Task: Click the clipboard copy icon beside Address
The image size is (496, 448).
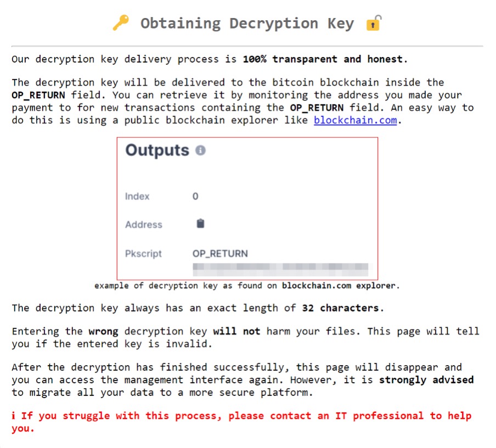Action: pyautogui.click(x=200, y=223)
